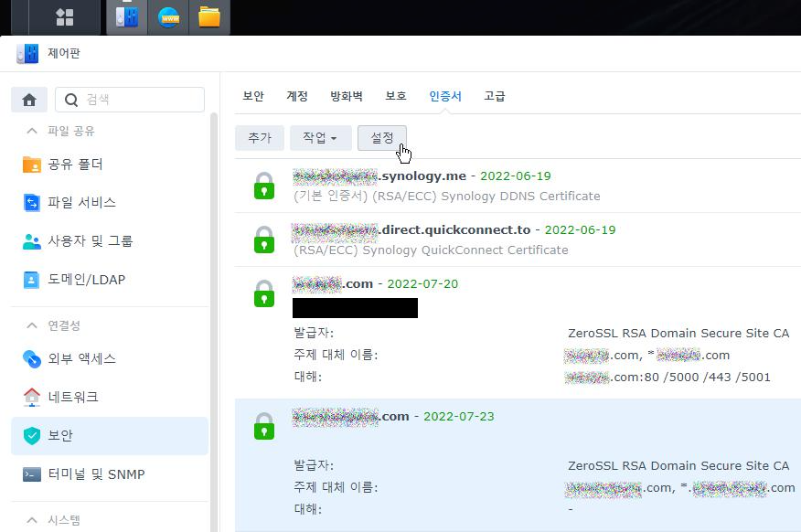Open 공유 폴더 in sidebar
This screenshot has width=801, height=532.
pyautogui.click(x=110, y=165)
